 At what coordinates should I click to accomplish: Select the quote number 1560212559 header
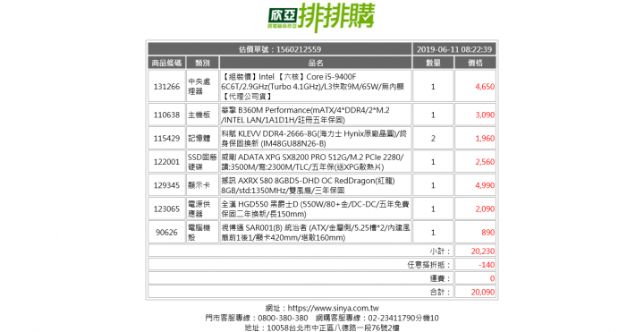tap(280, 49)
